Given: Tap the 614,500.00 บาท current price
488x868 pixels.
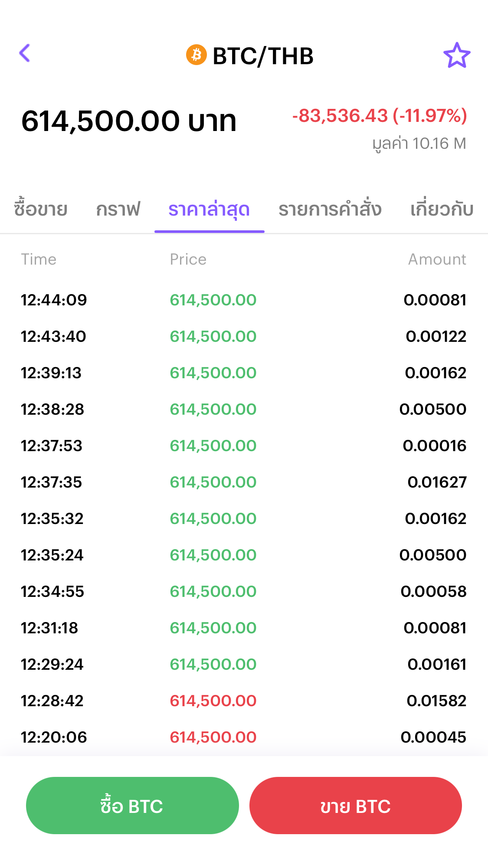Looking at the screenshot, I should pos(129,121).
